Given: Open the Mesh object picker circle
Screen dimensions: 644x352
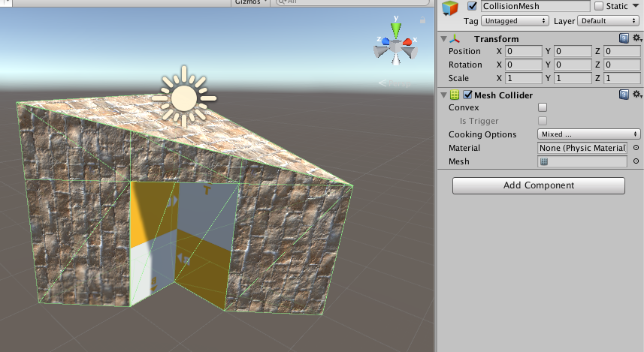Looking at the screenshot, I should [x=636, y=161].
